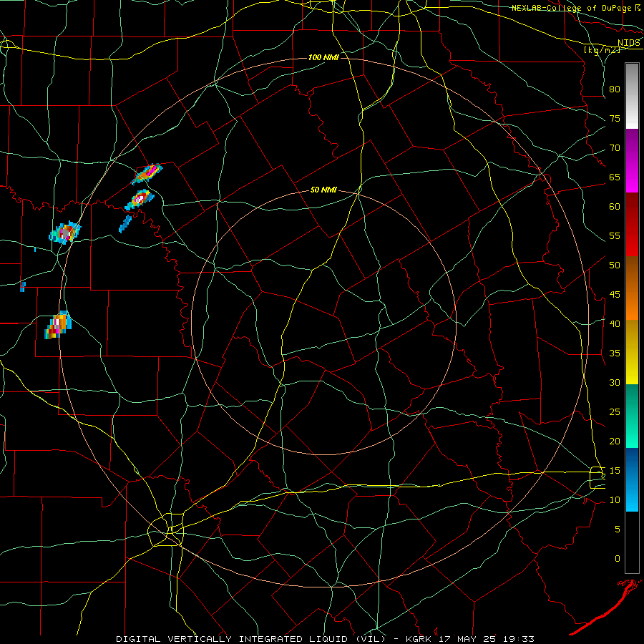Click the 45 value on the color scale

point(615,295)
